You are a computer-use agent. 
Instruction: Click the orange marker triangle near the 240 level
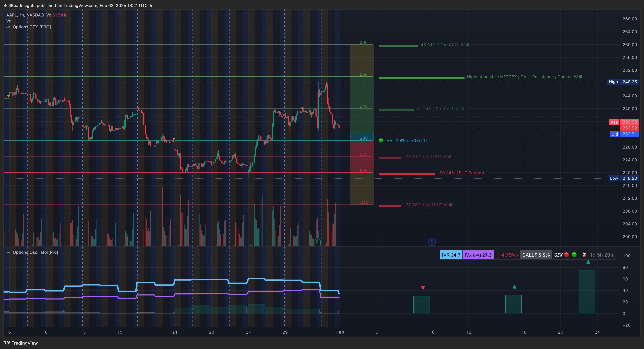click(302, 108)
